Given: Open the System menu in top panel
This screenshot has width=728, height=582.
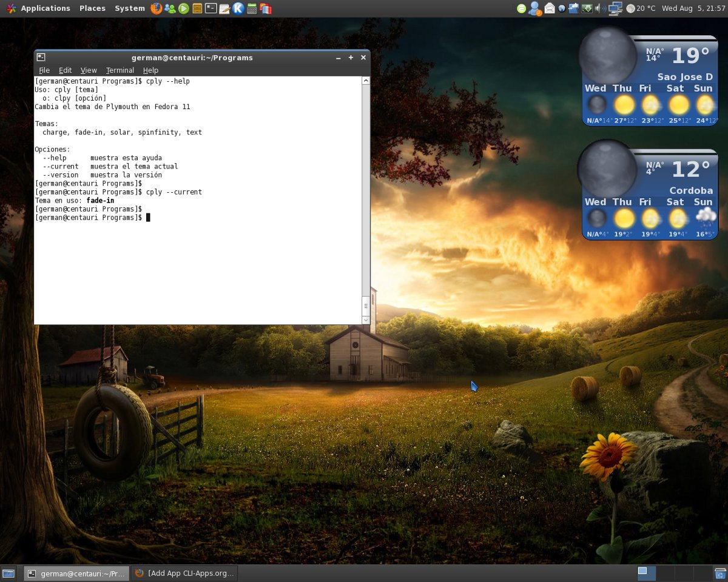Looking at the screenshot, I should click(130, 8).
